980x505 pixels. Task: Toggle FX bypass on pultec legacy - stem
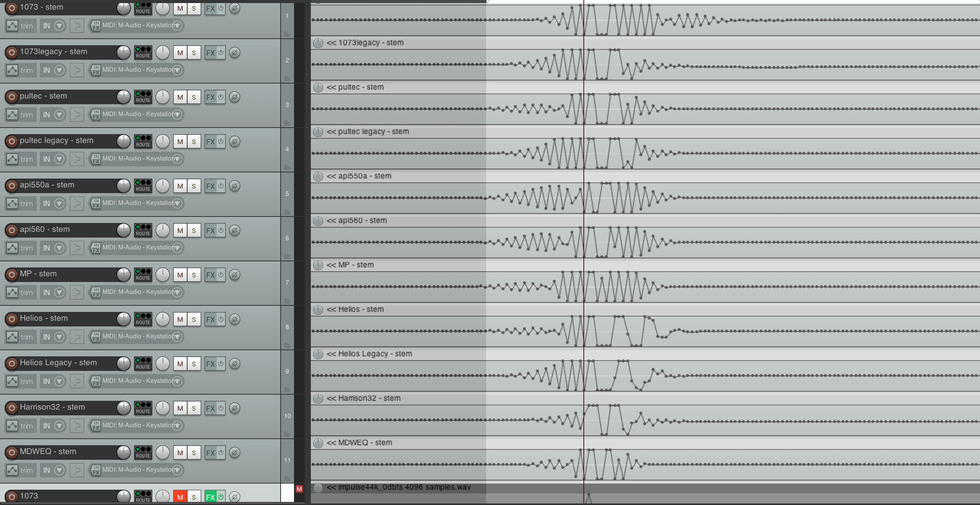click(221, 141)
